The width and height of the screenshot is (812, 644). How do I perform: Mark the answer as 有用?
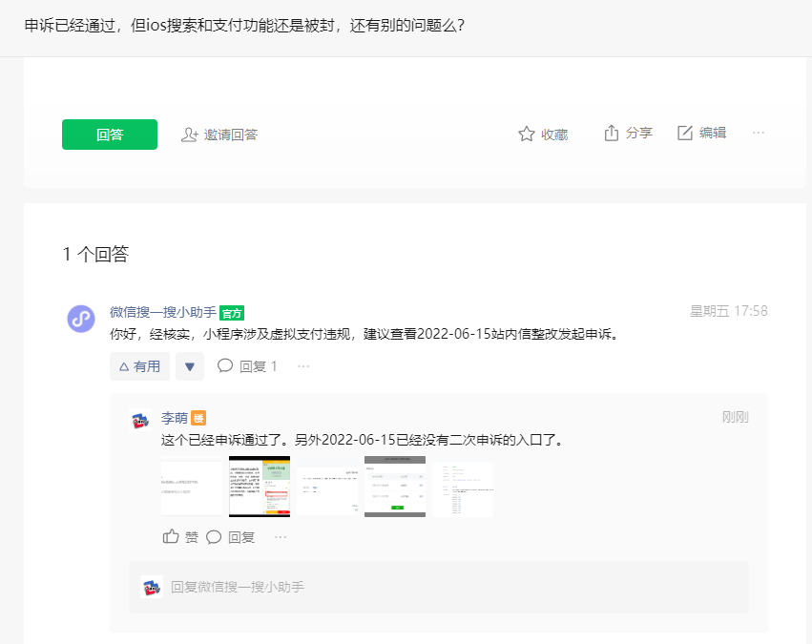(x=140, y=366)
